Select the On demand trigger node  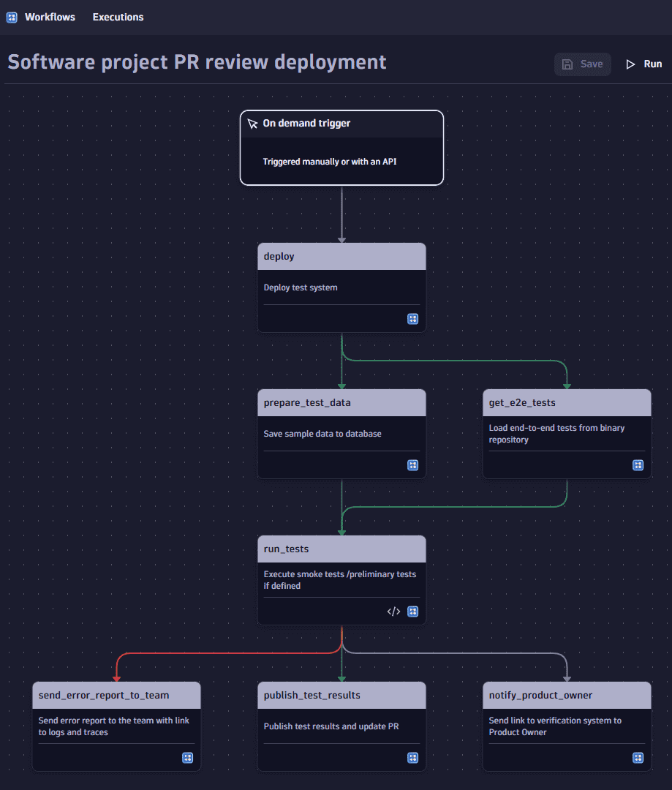[341, 148]
